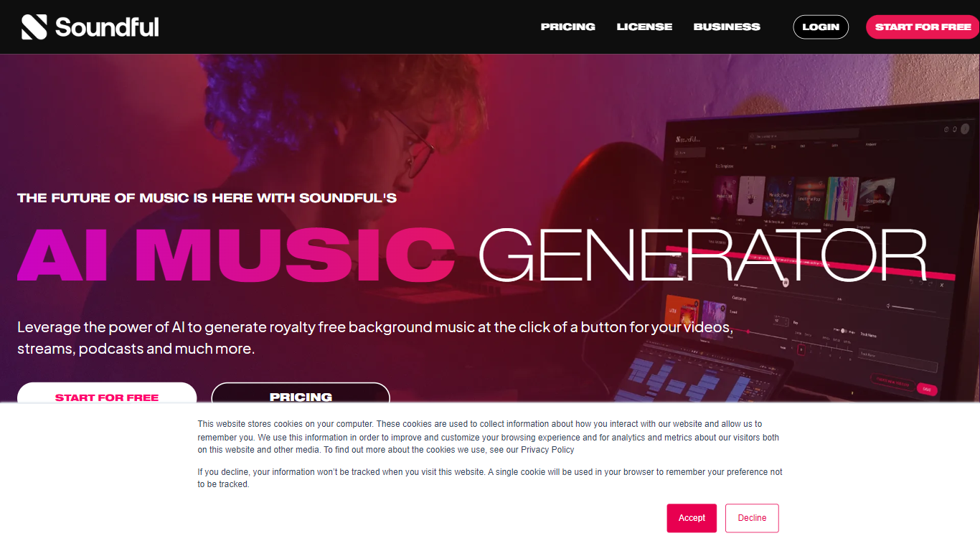Click the outlined LOGIN button
980x551 pixels.
[821, 27]
